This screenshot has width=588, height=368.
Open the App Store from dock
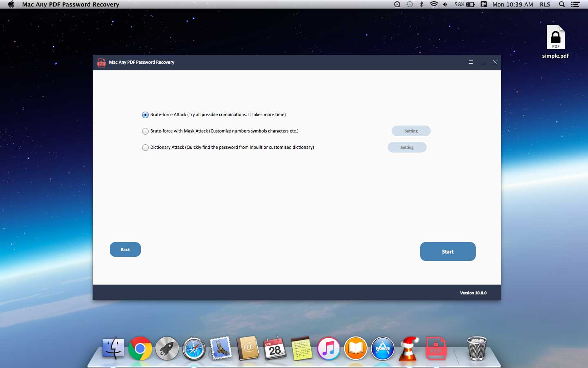pyautogui.click(x=383, y=349)
